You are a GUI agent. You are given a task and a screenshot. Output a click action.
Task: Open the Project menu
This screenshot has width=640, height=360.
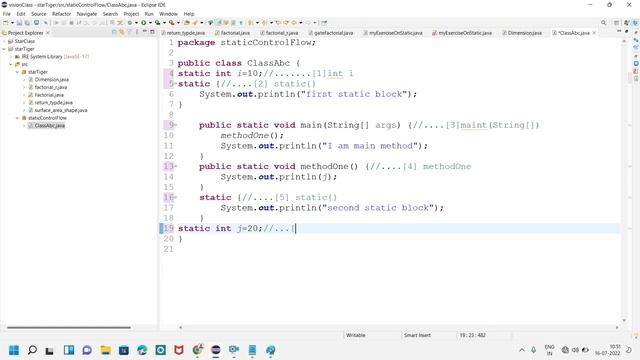[x=131, y=14]
